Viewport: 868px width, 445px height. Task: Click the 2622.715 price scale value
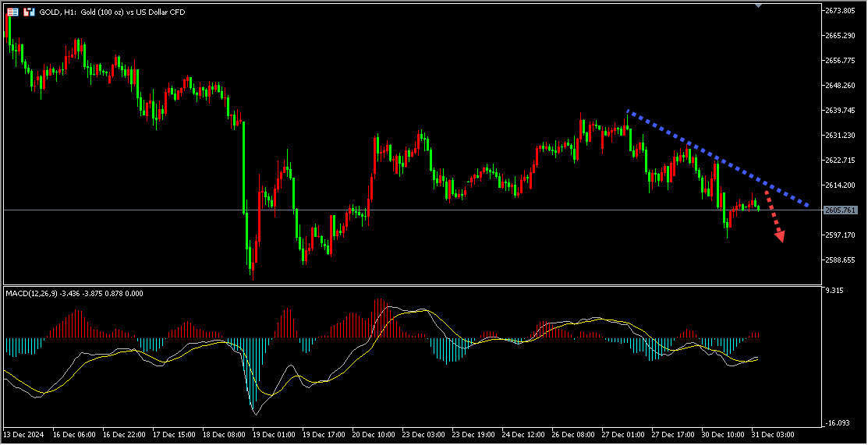(x=841, y=160)
